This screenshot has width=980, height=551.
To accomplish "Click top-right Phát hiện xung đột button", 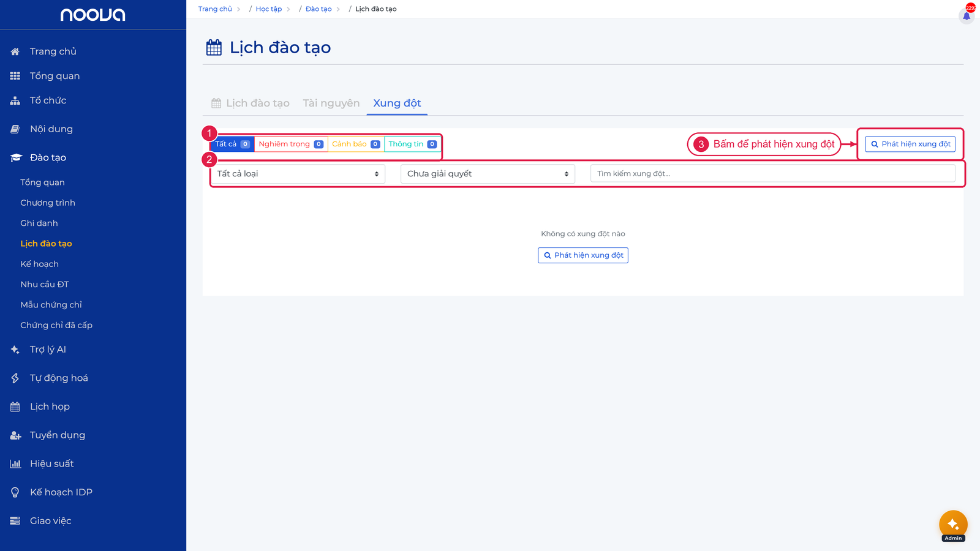I will [910, 144].
